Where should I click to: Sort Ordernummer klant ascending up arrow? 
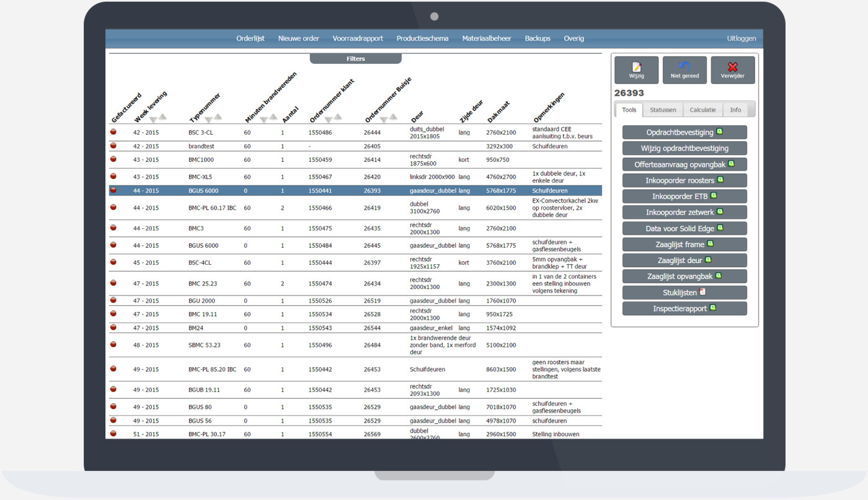(338, 117)
